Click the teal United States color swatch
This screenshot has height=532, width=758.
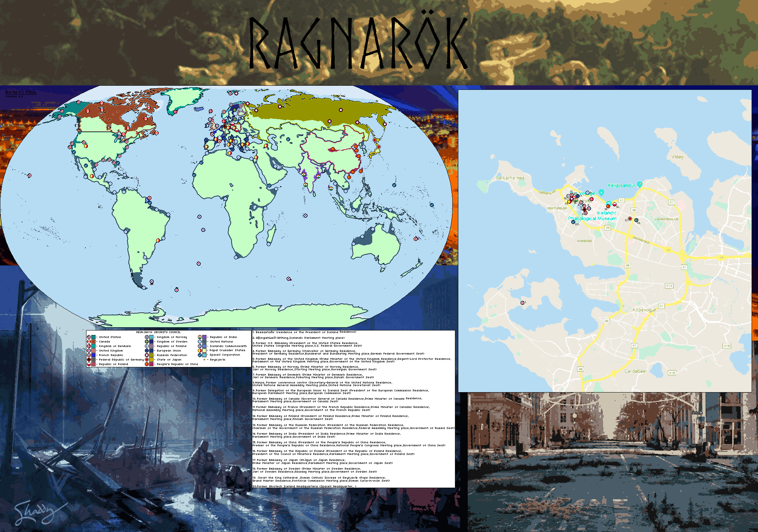[x=93, y=337]
